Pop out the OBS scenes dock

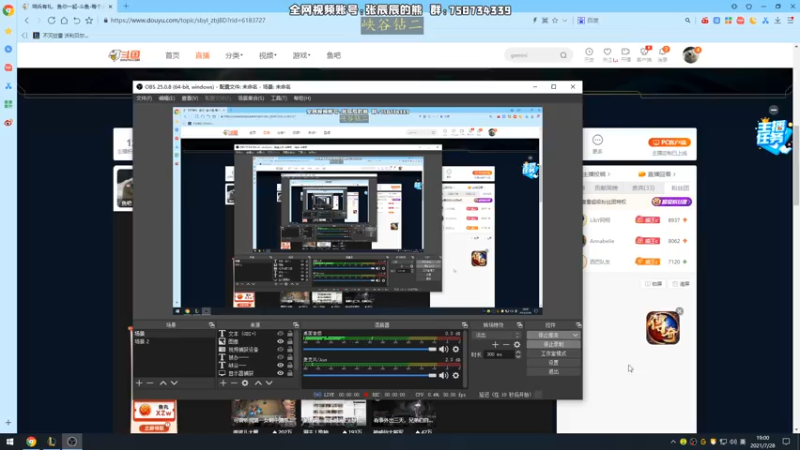coord(211,325)
